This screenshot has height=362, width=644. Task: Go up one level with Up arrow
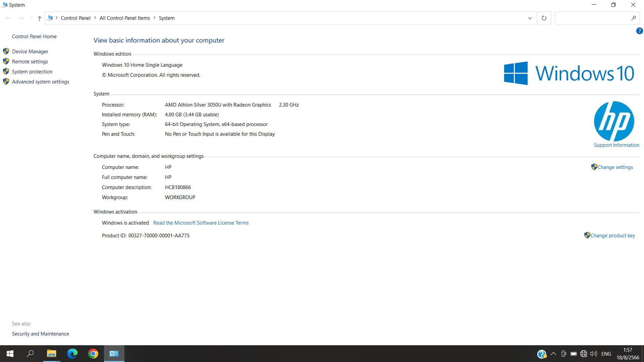40,18
